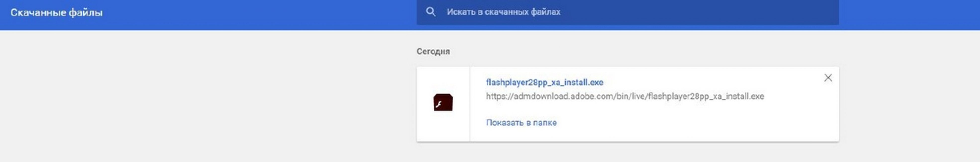Remove the download entry with X
The image size is (980, 162).
828,78
